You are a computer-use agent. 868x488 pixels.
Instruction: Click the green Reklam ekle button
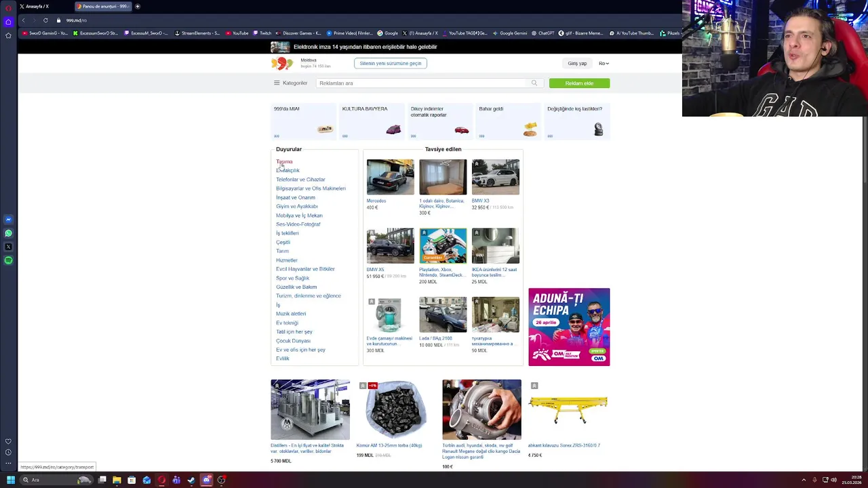(579, 83)
